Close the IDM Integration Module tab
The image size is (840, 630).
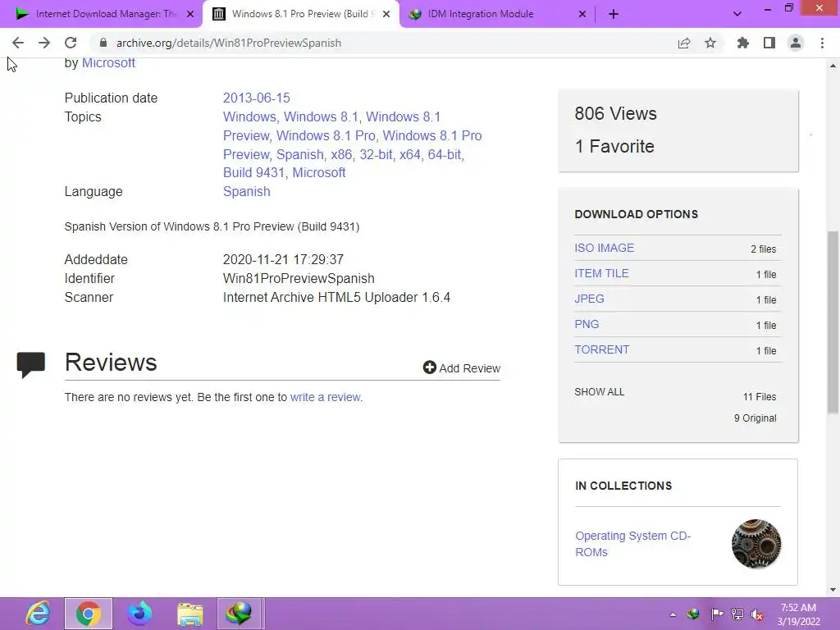click(x=582, y=14)
